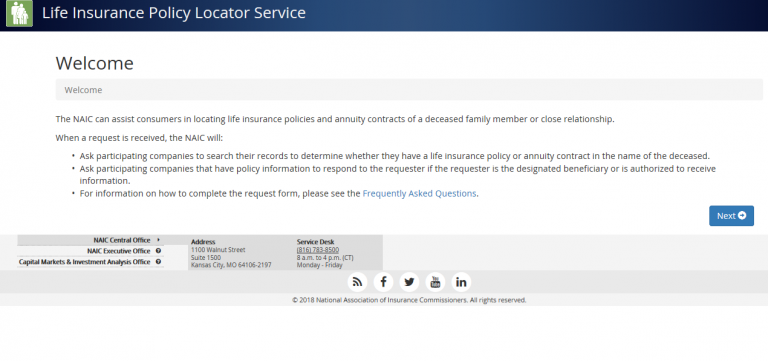Open the RSS feed icon

click(358, 282)
